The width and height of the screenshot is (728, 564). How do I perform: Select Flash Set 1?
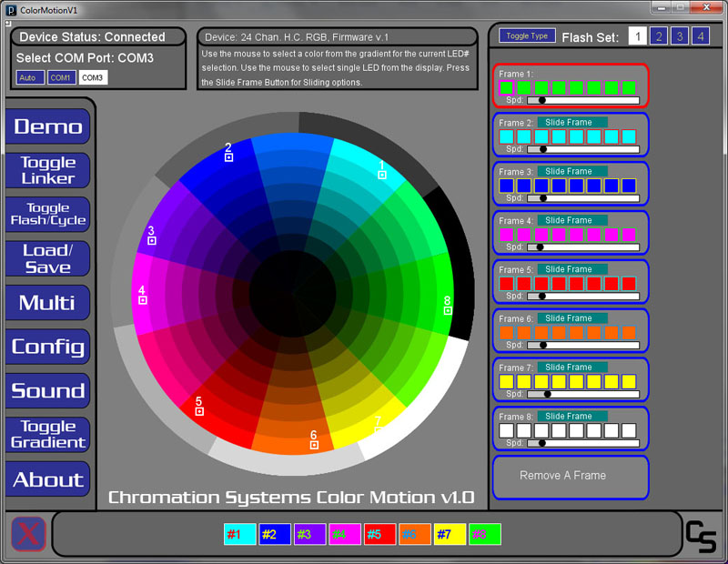click(x=638, y=36)
